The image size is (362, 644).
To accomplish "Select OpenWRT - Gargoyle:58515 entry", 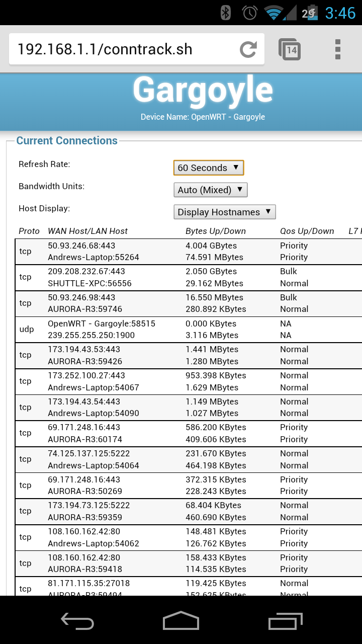I will click(x=102, y=324).
